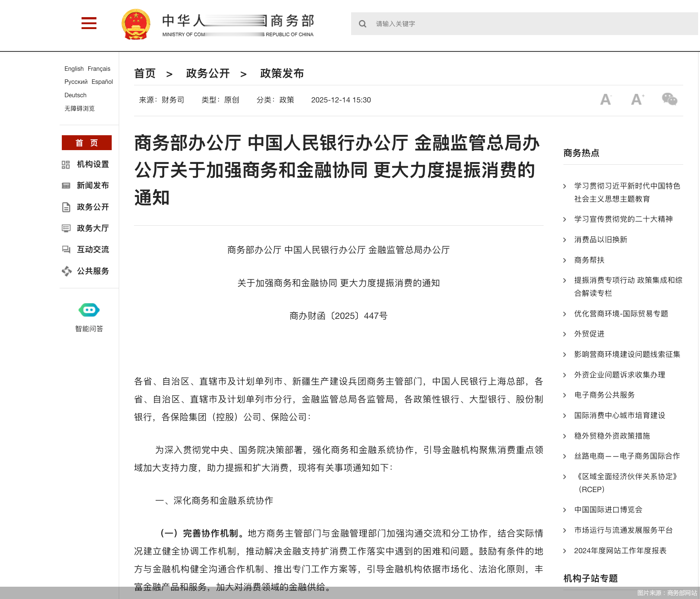Click chevron beside 中国国际进口博览会

tap(565, 510)
